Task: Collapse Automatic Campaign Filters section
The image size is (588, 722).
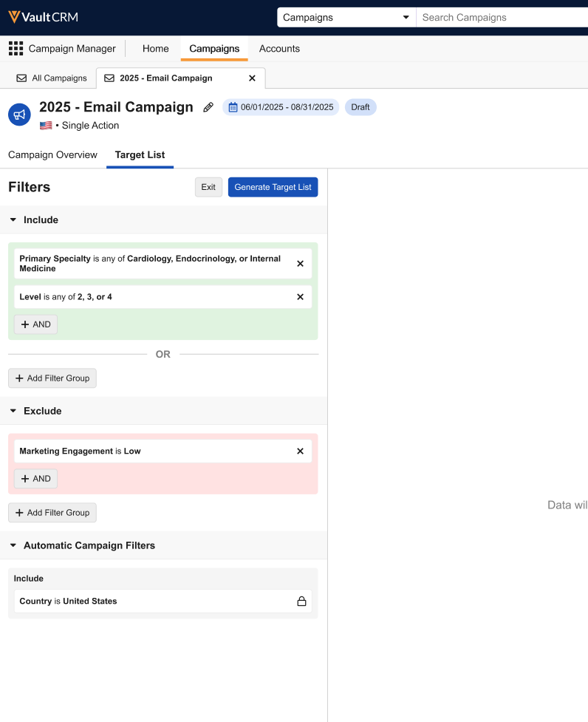Action: (13, 546)
